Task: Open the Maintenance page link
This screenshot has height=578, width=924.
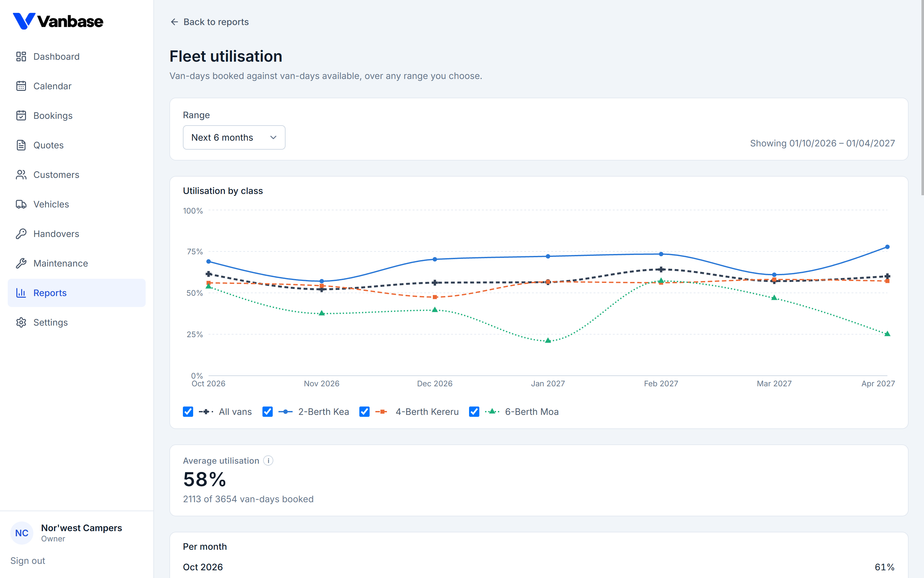Action: tap(76, 263)
